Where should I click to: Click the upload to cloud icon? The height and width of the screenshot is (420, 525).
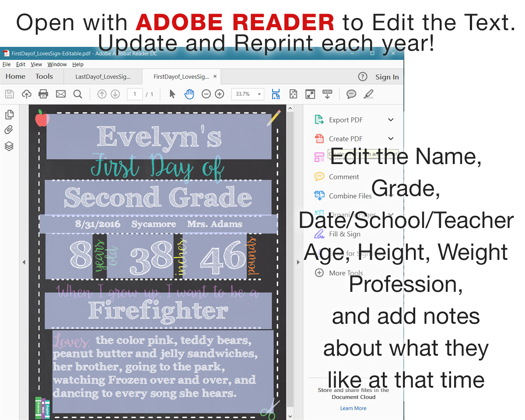click(x=27, y=94)
